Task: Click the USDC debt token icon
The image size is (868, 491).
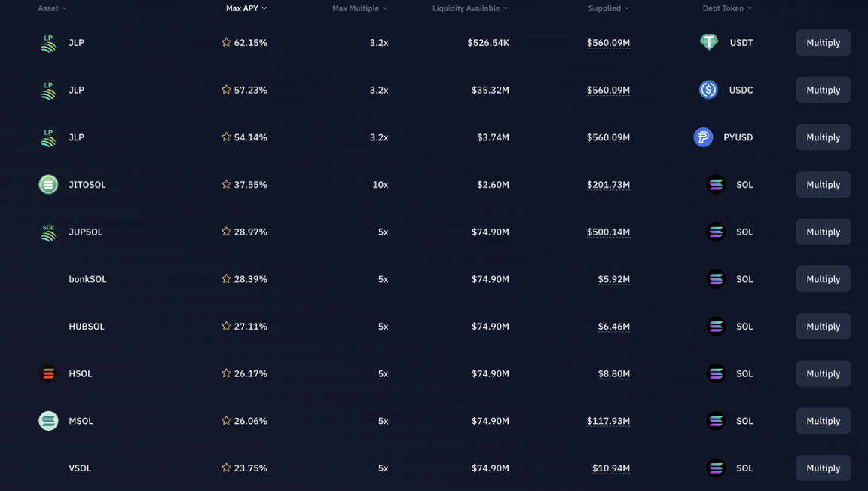Action: pos(708,91)
